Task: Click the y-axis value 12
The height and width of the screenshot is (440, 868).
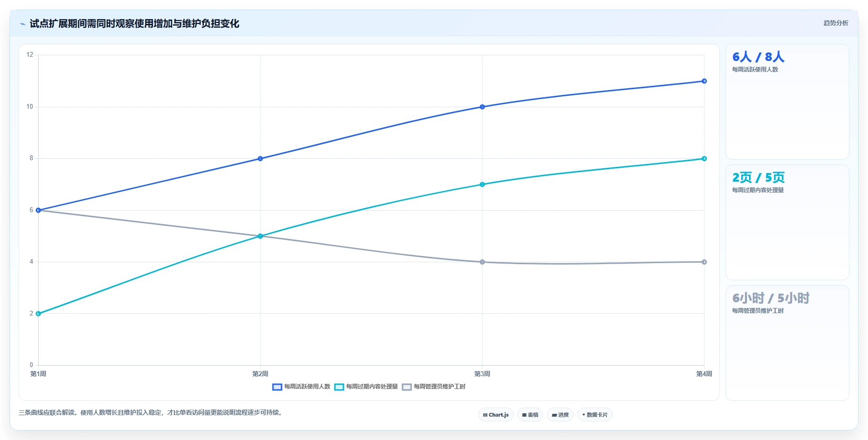Action: 30,55
